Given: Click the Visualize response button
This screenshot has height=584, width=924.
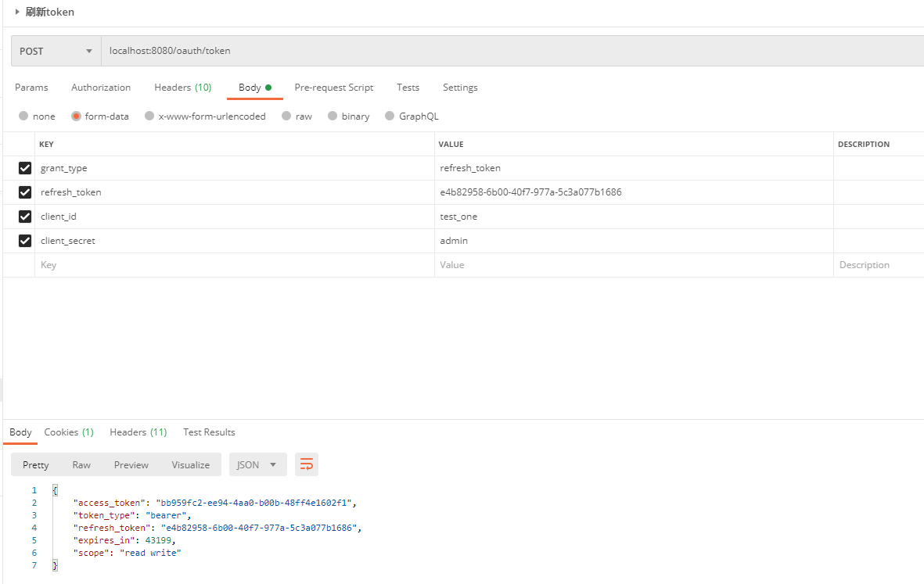Looking at the screenshot, I should coord(190,464).
